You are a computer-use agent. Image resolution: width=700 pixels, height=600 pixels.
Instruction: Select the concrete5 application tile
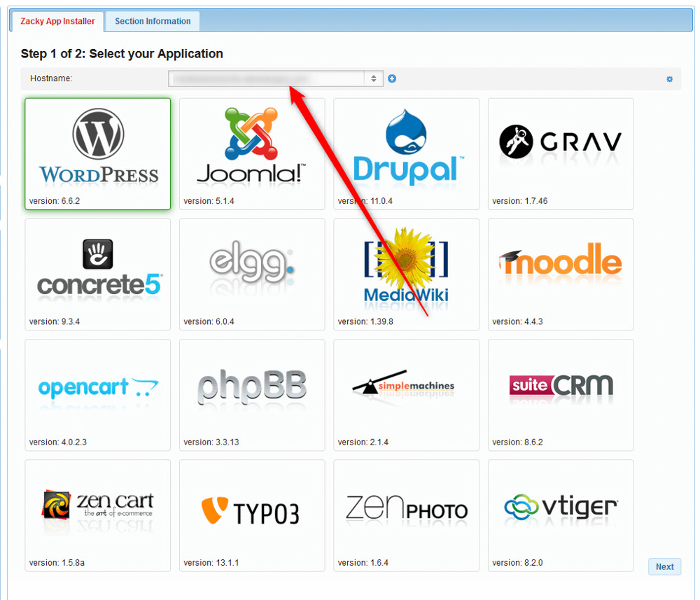click(x=97, y=274)
